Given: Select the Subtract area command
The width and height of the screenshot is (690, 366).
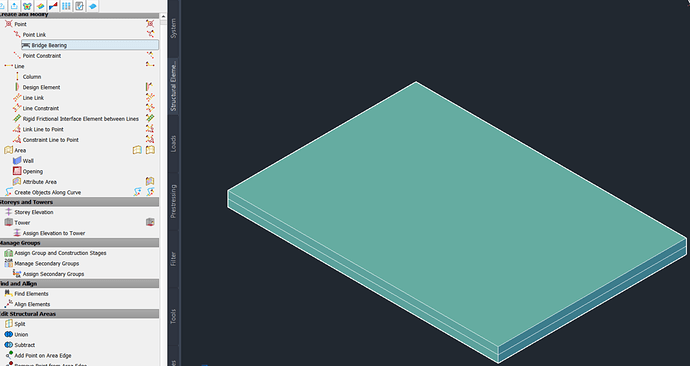Looking at the screenshot, I should coord(25,345).
